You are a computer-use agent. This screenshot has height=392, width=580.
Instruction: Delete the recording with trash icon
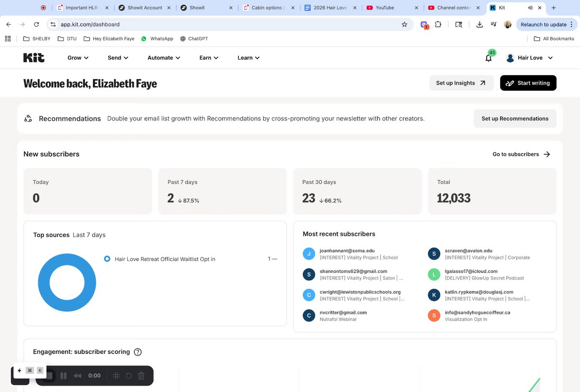[141, 376]
